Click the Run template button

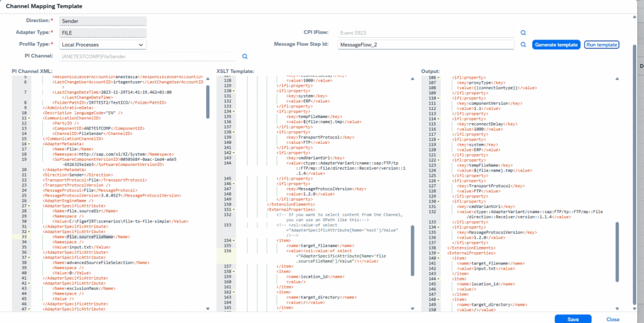coord(601,45)
